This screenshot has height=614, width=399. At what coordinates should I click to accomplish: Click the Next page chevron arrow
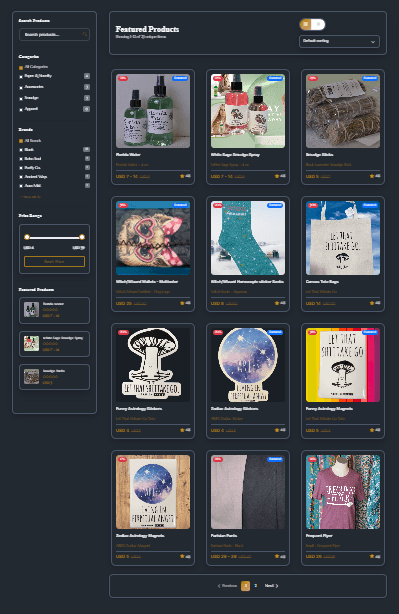pyautogui.click(x=277, y=586)
